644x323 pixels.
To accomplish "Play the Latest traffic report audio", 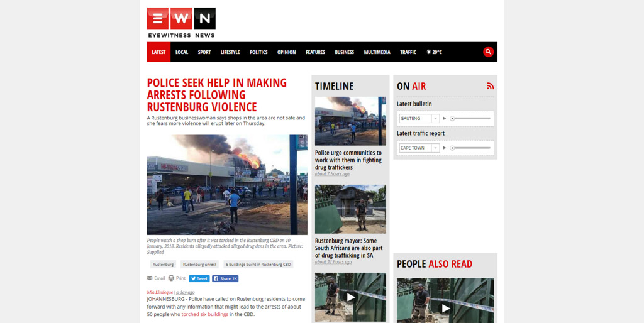I will [445, 148].
